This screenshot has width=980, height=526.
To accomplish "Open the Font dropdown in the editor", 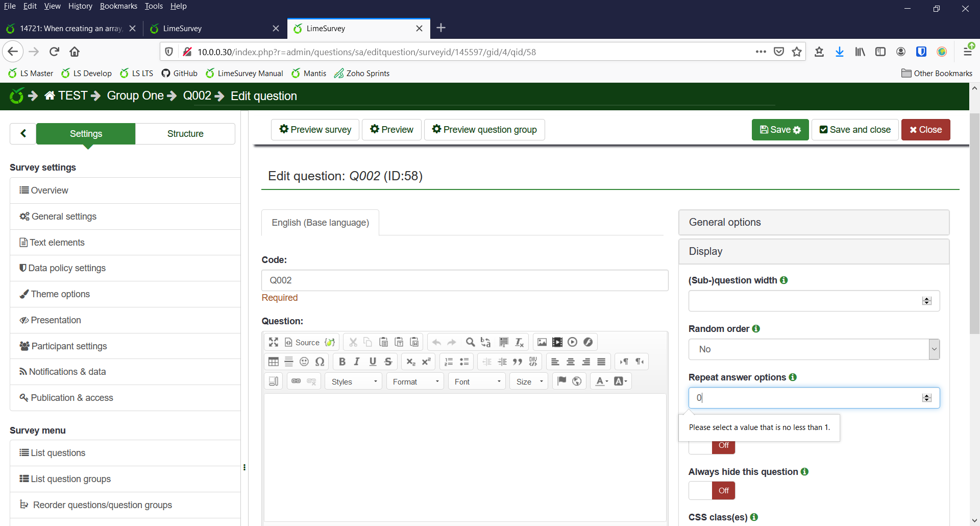I will pyautogui.click(x=477, y=381).
